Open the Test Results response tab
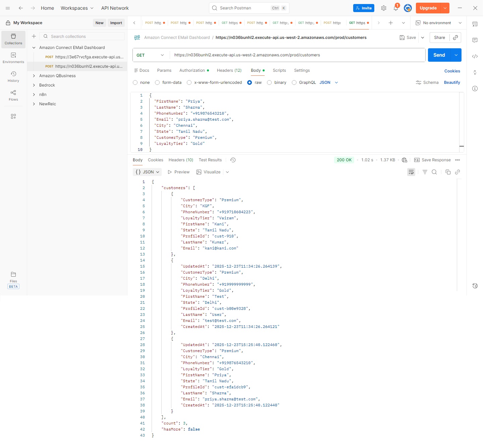The height and width of the screenshot is (448, 487). coord(210,160)
